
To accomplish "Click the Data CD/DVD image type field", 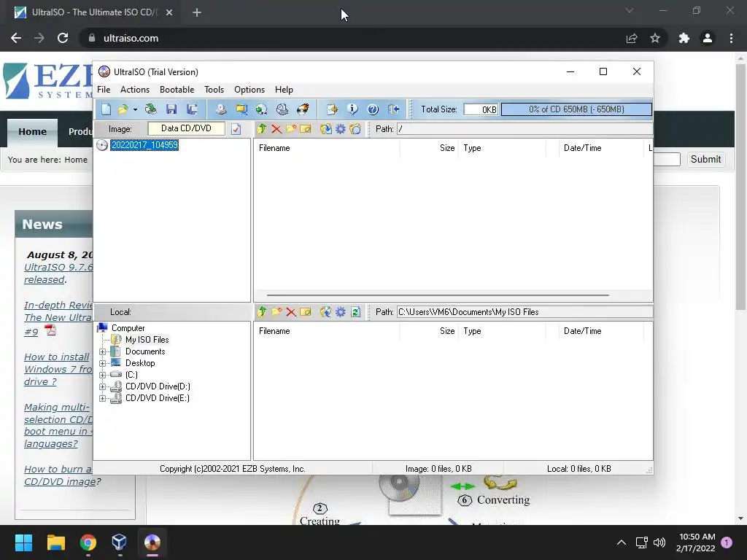I will point(186,128).
